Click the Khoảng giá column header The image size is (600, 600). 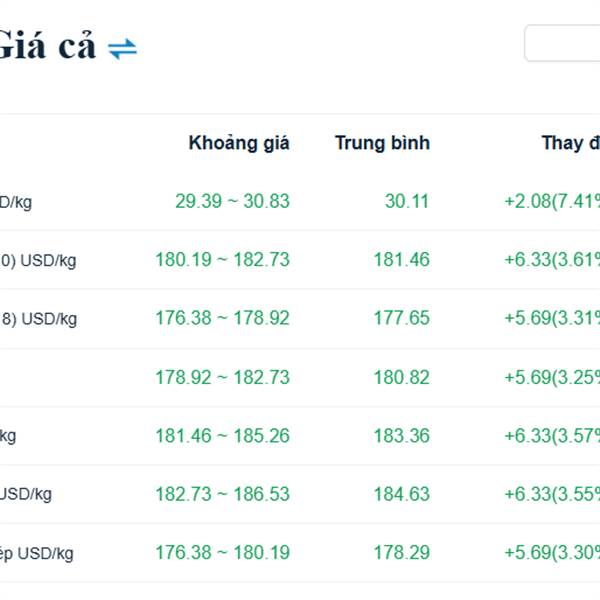[x=239, y=143]
